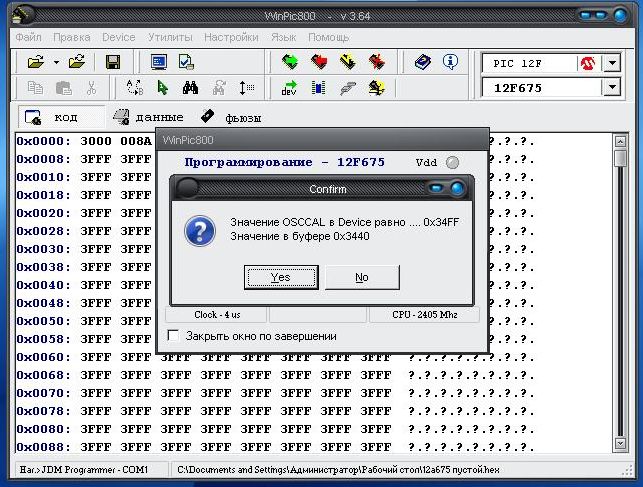Open the Device menu
Screen dimensions: 643x487
click(119, 37)
